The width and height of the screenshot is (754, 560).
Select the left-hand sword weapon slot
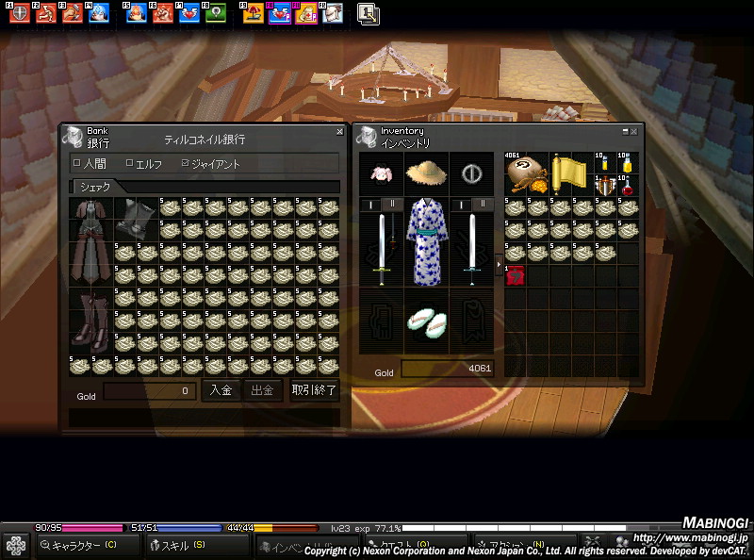382,249
